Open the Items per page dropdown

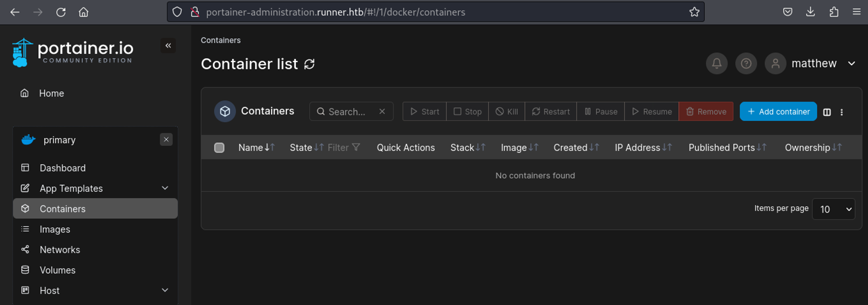833,209
